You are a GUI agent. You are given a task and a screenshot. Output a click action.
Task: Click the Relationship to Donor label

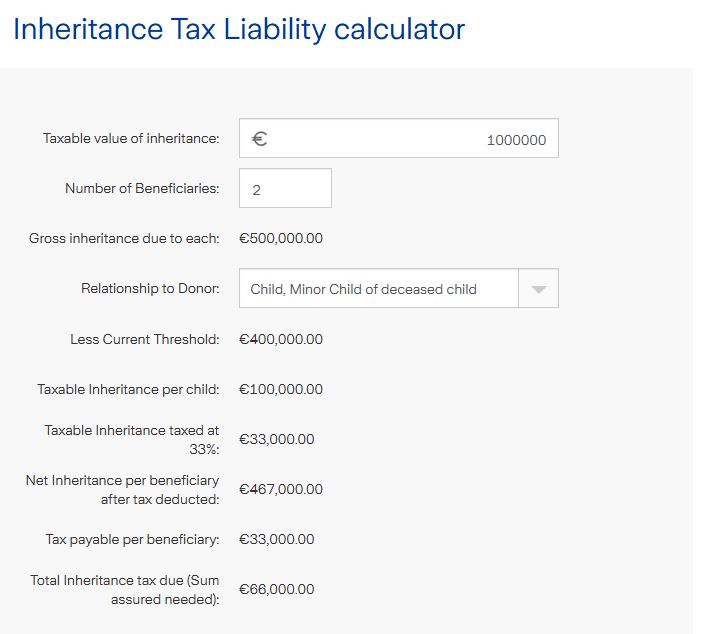(150, 289)
